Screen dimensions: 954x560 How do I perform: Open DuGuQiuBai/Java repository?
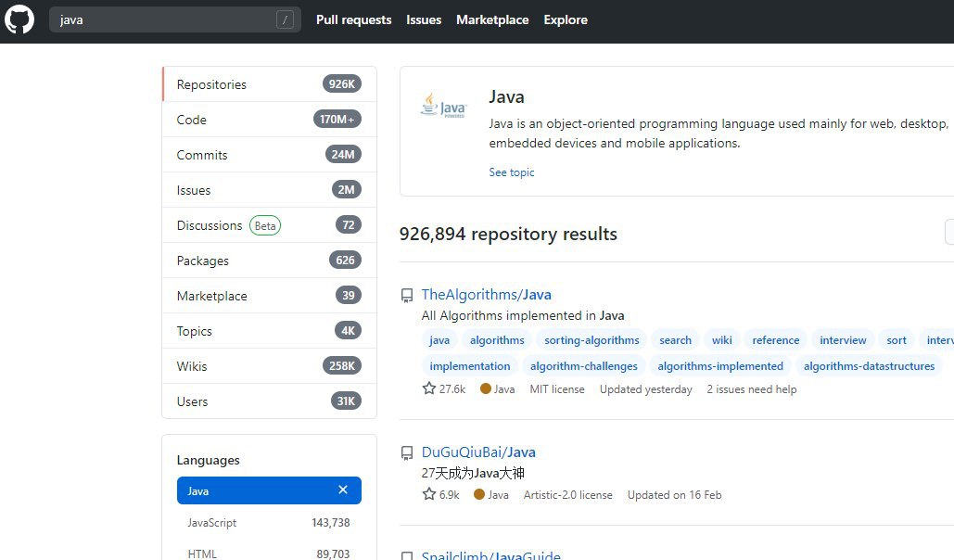(x=478, y=452)
